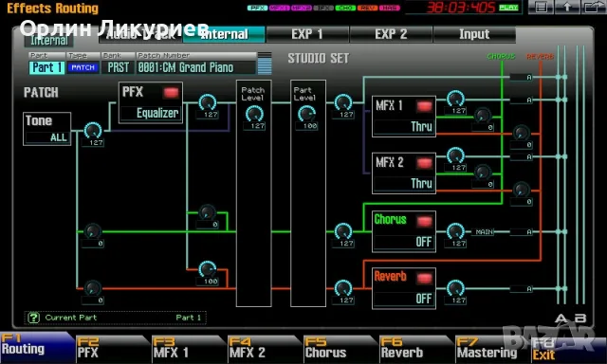The width and height of the screenshot is (607, 364).
Task: Open the F7 Mastering page
Action: point(492,349)
